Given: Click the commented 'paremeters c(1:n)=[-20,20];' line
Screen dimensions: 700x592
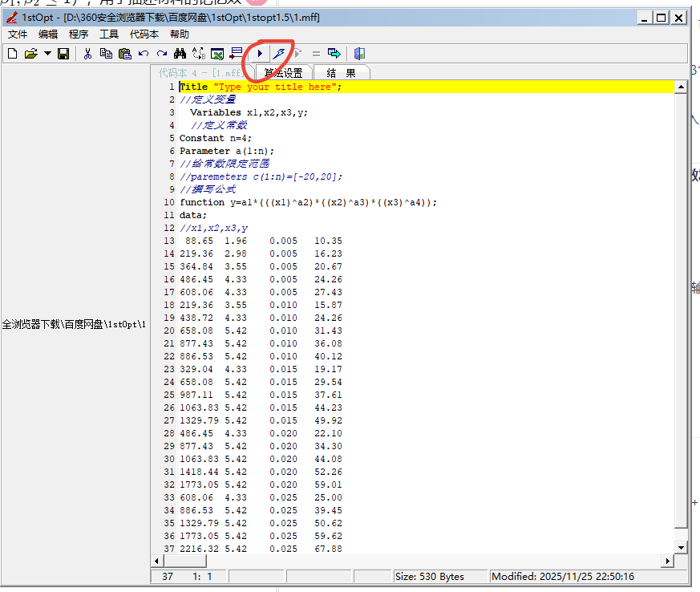Looking at the screenshot, I should 261,176.
